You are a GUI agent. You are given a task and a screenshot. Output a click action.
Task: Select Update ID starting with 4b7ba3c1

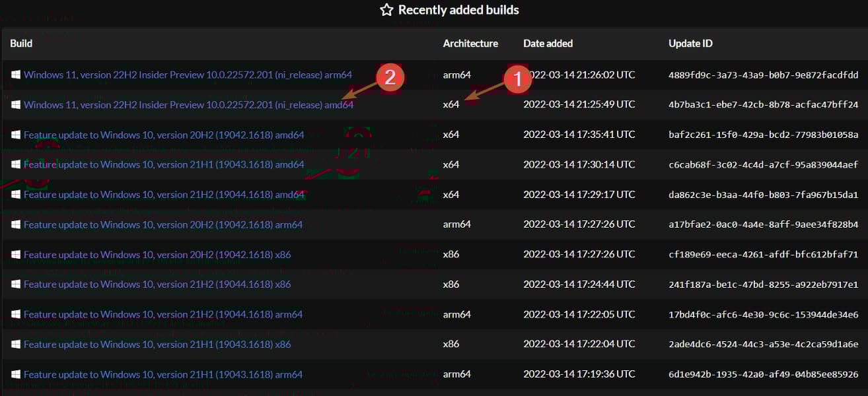click(x=764, y=104)
